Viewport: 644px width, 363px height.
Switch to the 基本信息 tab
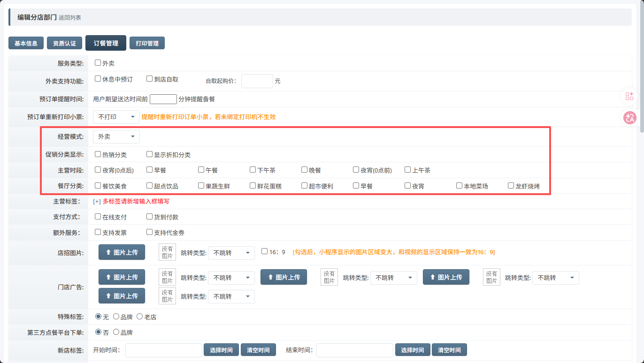(26, 44)
